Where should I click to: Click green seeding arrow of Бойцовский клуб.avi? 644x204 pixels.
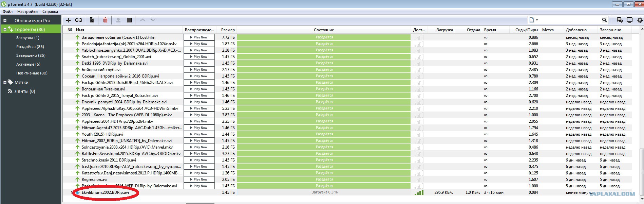(77, 70)
